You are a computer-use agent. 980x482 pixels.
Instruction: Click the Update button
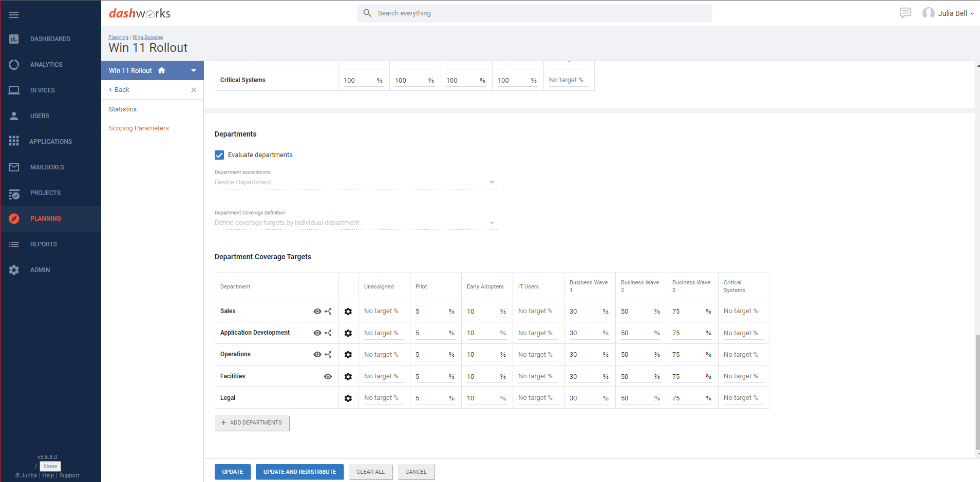[233, 472]
